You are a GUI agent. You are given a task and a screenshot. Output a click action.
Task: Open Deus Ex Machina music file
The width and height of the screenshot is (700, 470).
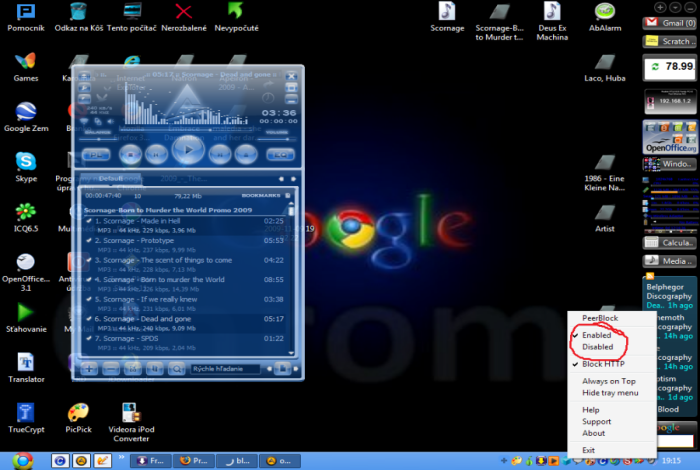[x=552, y=21]
